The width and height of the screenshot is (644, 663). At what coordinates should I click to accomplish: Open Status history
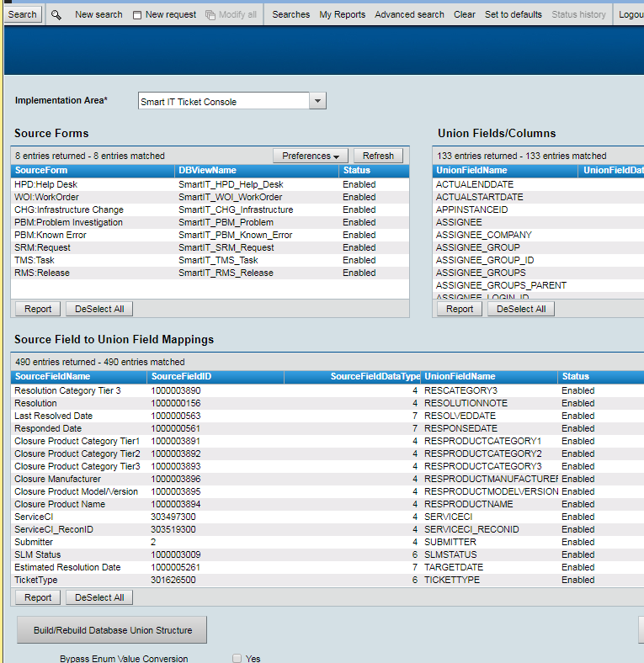coord(578,14)
